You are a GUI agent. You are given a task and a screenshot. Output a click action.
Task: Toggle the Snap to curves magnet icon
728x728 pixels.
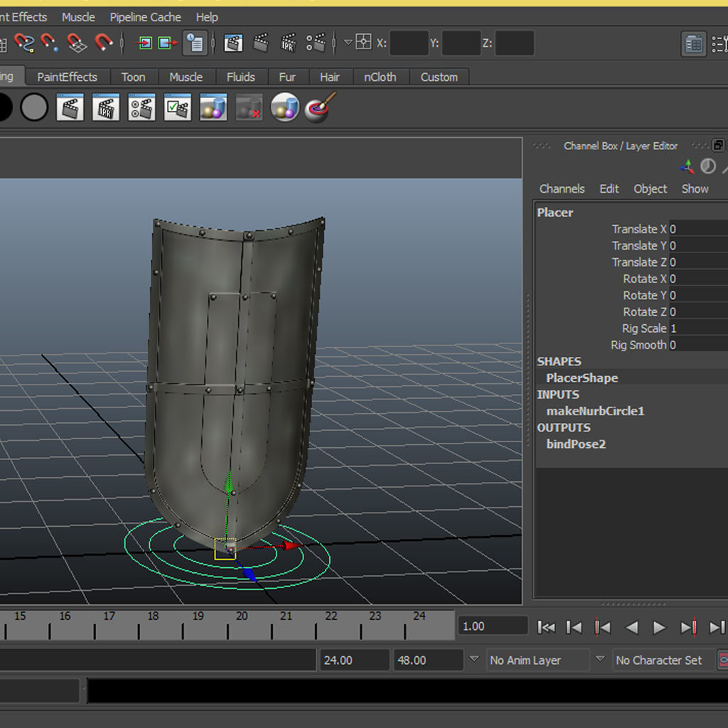tap(23, 43)
